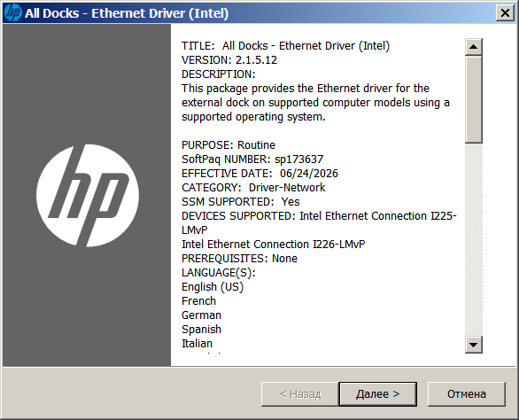Click the window title bar text
This screenshot has width=519, height=420.
tap(127, 13)
